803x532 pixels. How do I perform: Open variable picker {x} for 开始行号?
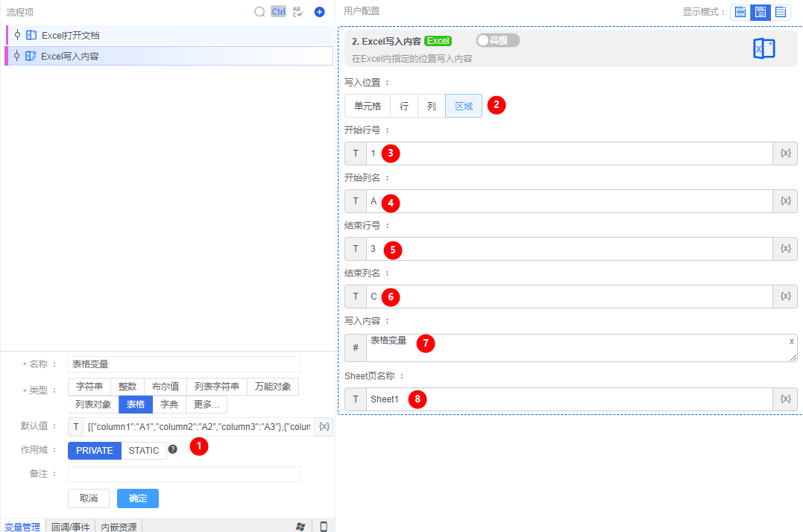tap(785, 153)
